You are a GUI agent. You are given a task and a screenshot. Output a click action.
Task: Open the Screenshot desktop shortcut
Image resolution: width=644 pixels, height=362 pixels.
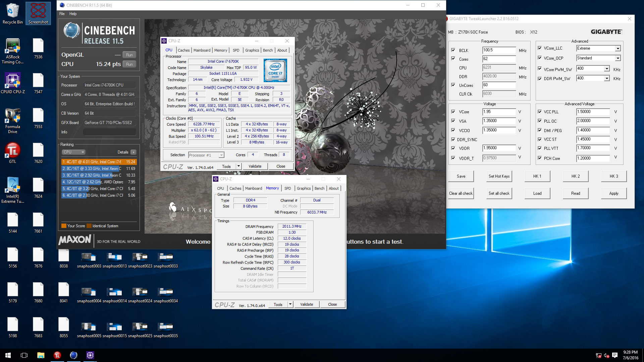click(x=38, y=13)
